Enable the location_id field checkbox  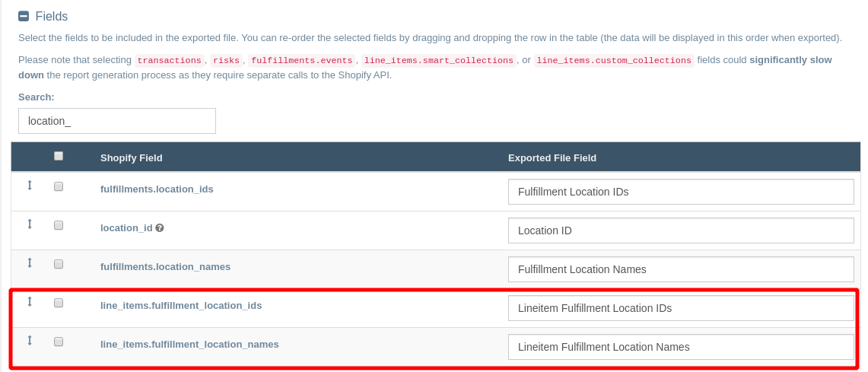point(59,225)
